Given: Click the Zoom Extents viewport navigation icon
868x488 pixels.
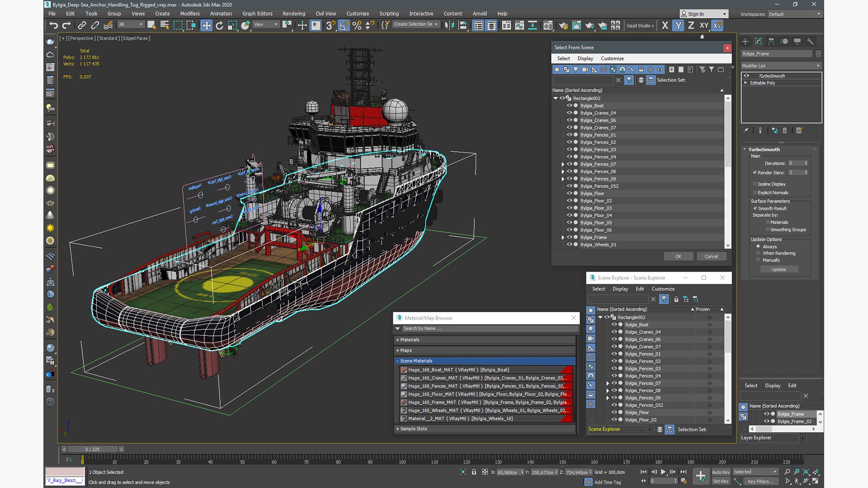Looking at the screenshot, I should 806,472.
